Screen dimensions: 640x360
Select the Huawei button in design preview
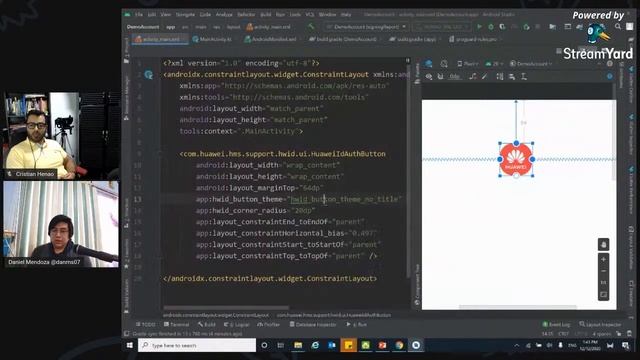(x=516, y=160)
